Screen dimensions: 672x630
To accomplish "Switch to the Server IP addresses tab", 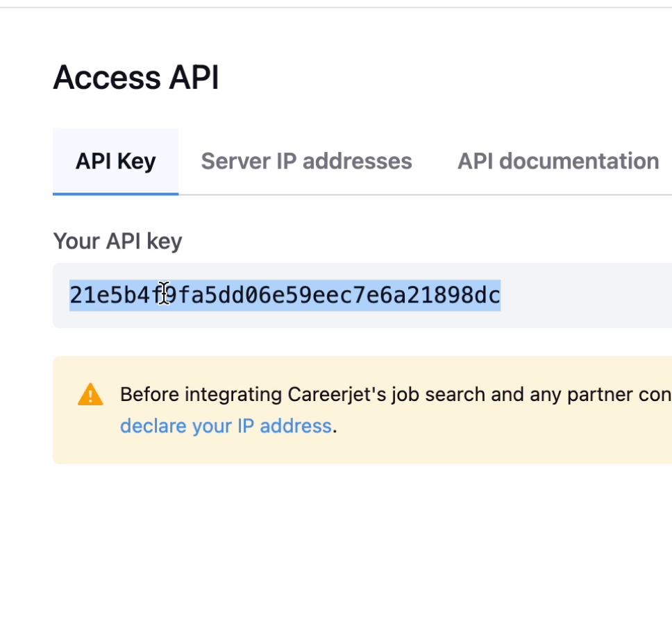I will [x=306, y=161].
